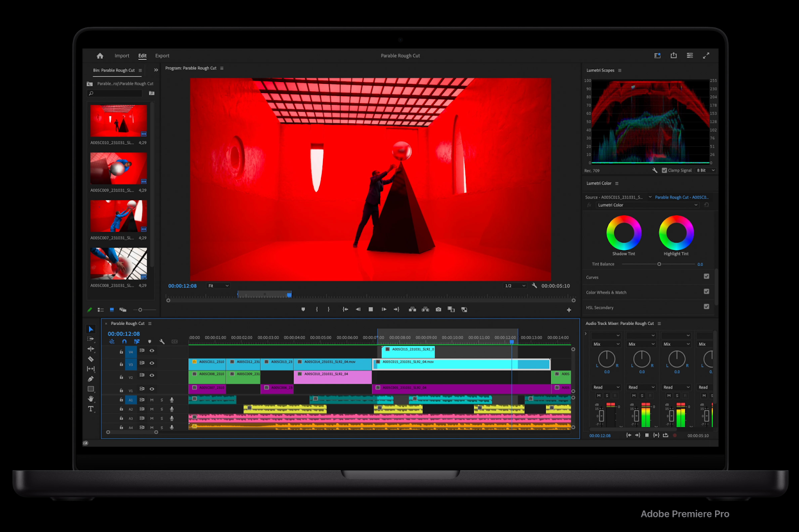Open the Fit zoom level dropdown
This screenshot has width=799, height=532.
coord(219,286)
